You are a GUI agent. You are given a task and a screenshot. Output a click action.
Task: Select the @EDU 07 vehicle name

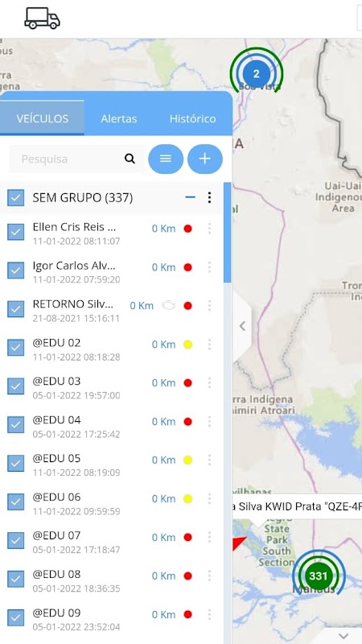56,535
